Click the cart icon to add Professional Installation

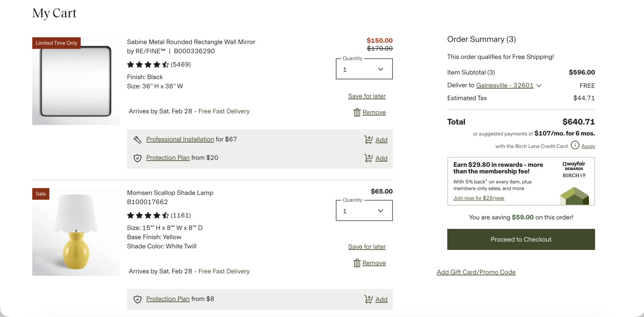368,140
